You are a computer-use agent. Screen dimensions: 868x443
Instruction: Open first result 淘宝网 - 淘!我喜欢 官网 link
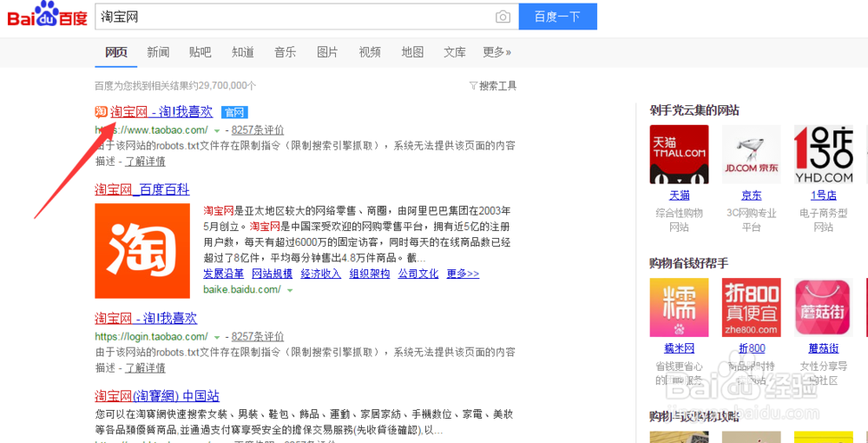161,112
